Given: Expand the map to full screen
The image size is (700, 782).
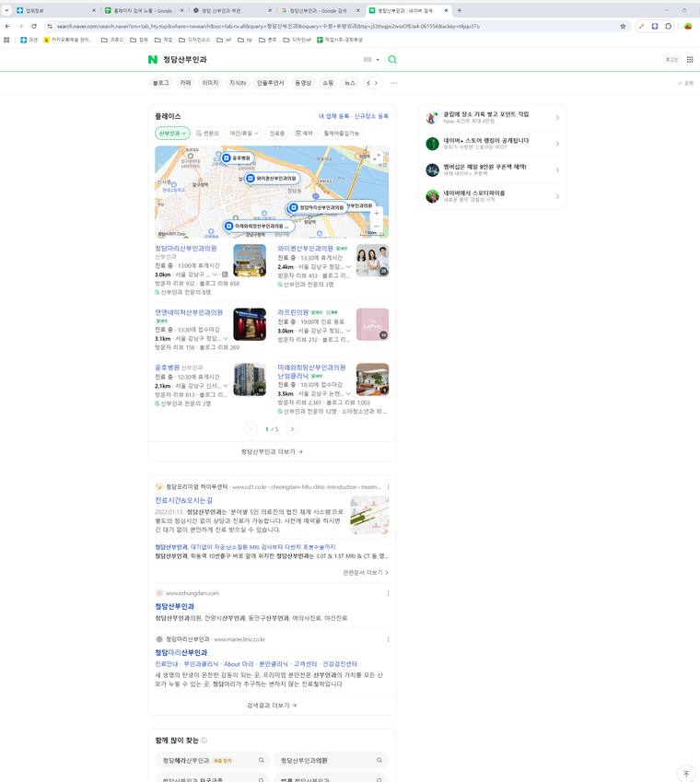Looking at the screenshot, I should (x=377, y=157).
